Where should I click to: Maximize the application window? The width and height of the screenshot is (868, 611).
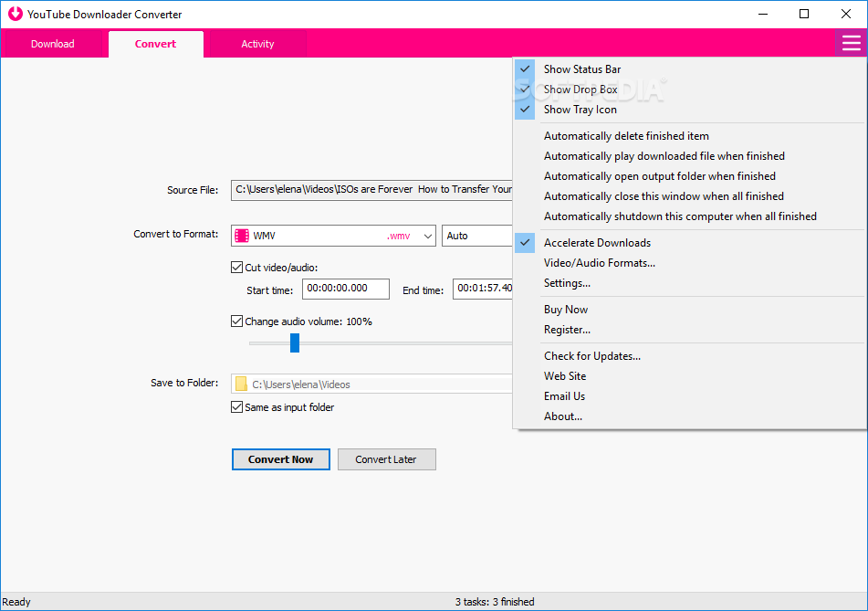(804, 14)
